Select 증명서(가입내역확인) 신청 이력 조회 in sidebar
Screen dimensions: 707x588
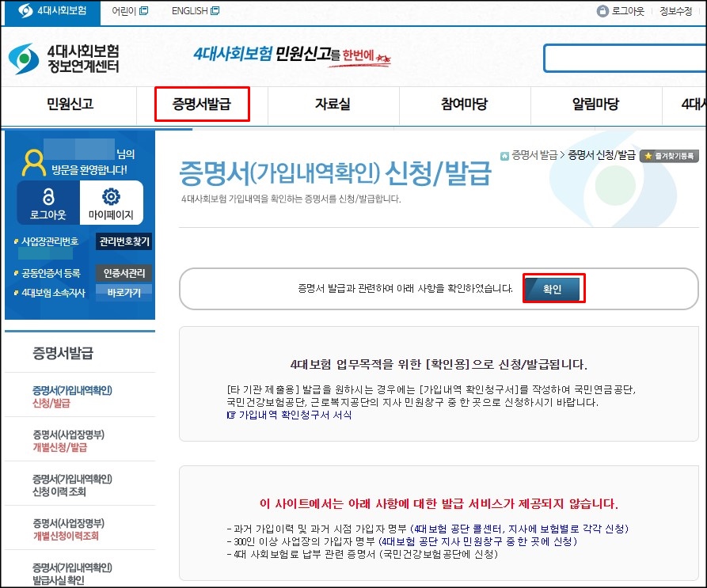(72, 485)
